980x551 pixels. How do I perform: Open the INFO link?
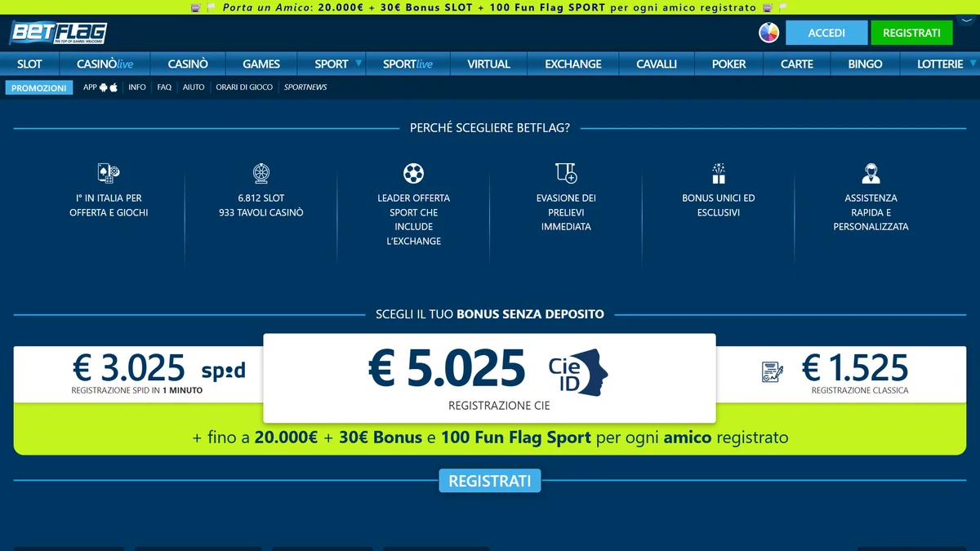pos(137,87)
